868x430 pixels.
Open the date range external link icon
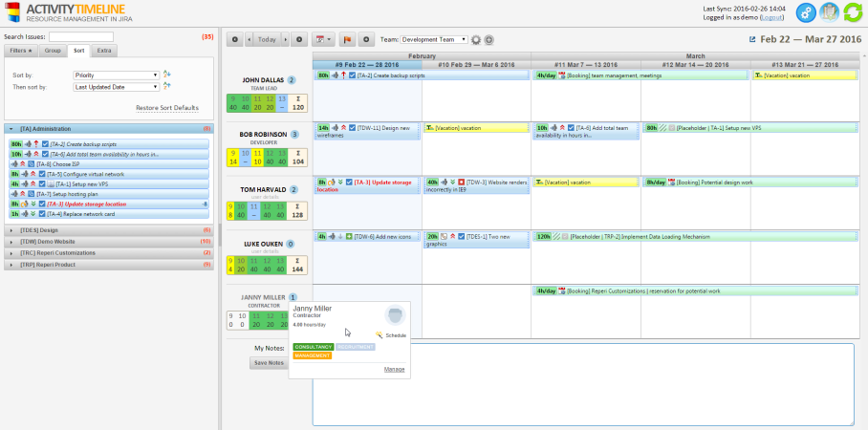coord(751,39)
